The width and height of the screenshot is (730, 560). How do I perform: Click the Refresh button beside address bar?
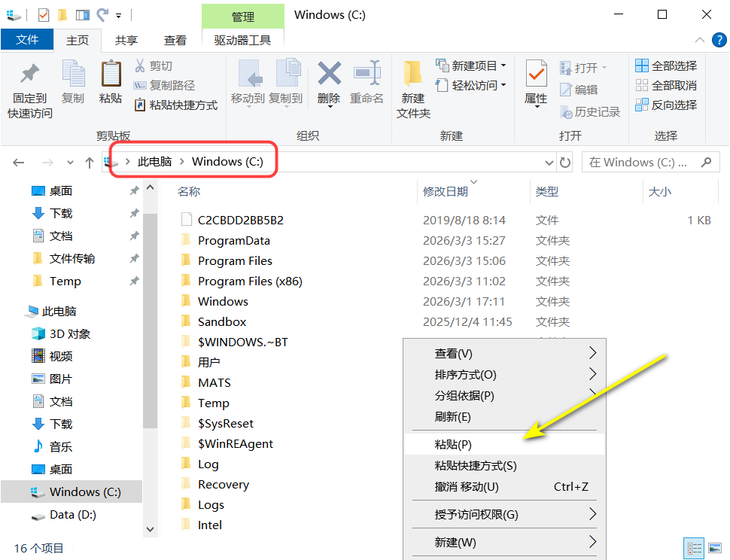pos(565,163)
